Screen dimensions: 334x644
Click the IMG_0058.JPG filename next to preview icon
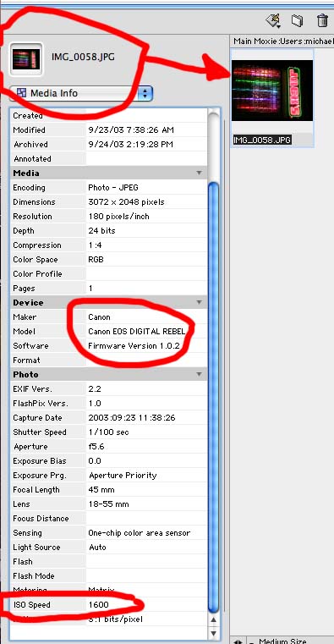coord(83,57)
